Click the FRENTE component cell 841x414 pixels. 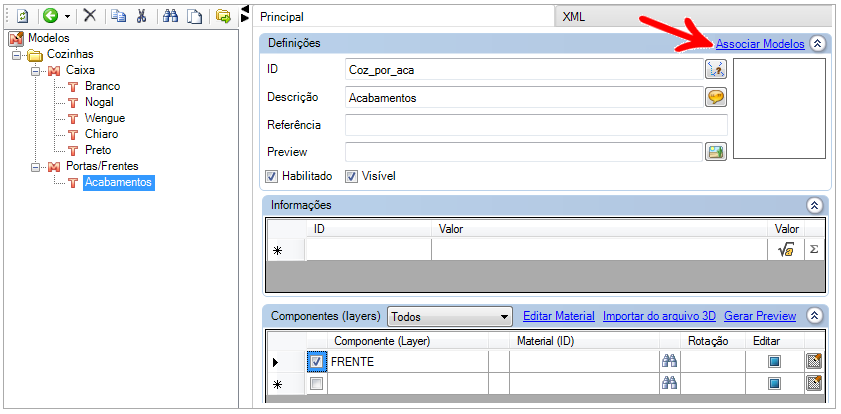click(x=408, y=362)
